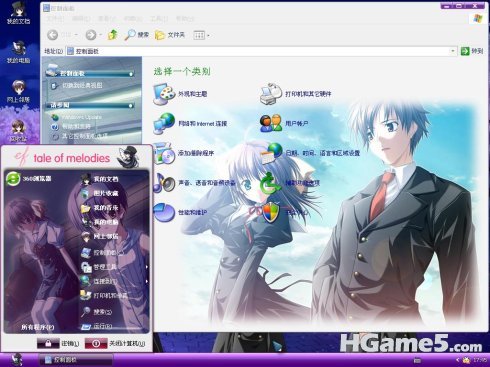Screen dimensions: 490x367
Task: Open My Music (我的音乐) in Start menu
Action: 100,208
